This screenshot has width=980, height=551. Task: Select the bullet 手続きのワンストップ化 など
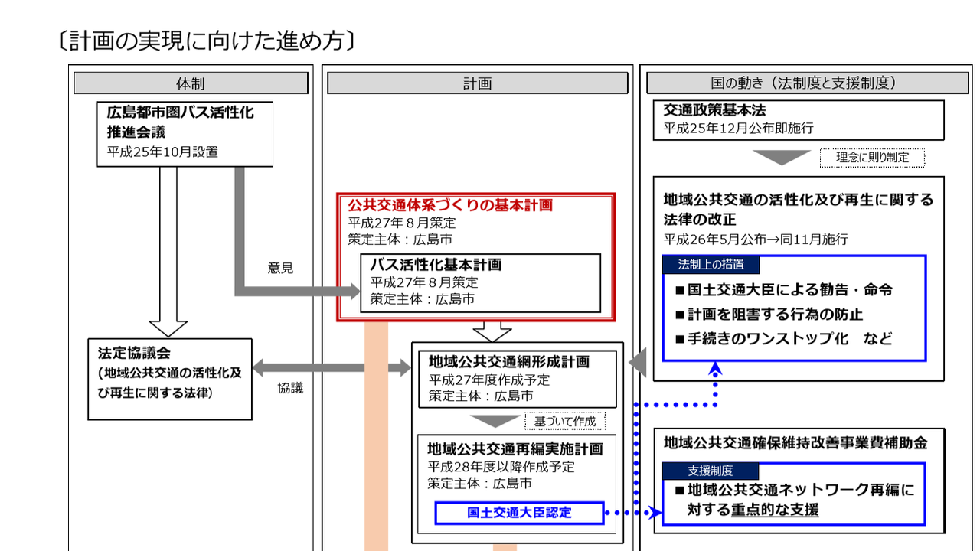pyautogui.click(x=784, y=338)
